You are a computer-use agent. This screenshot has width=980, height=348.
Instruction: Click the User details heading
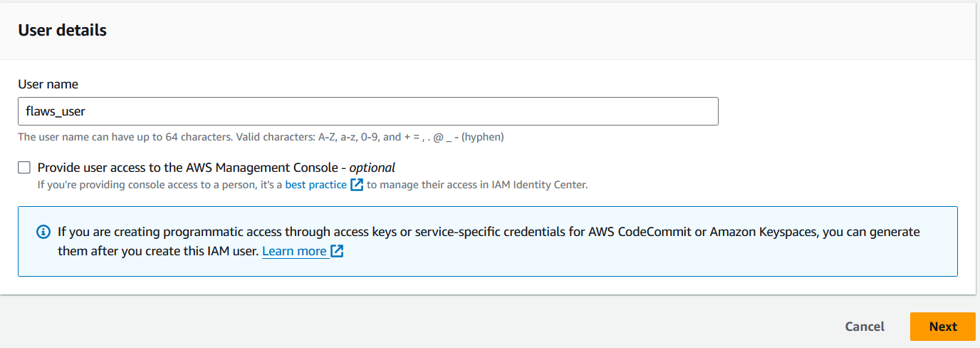coord(62,30)
